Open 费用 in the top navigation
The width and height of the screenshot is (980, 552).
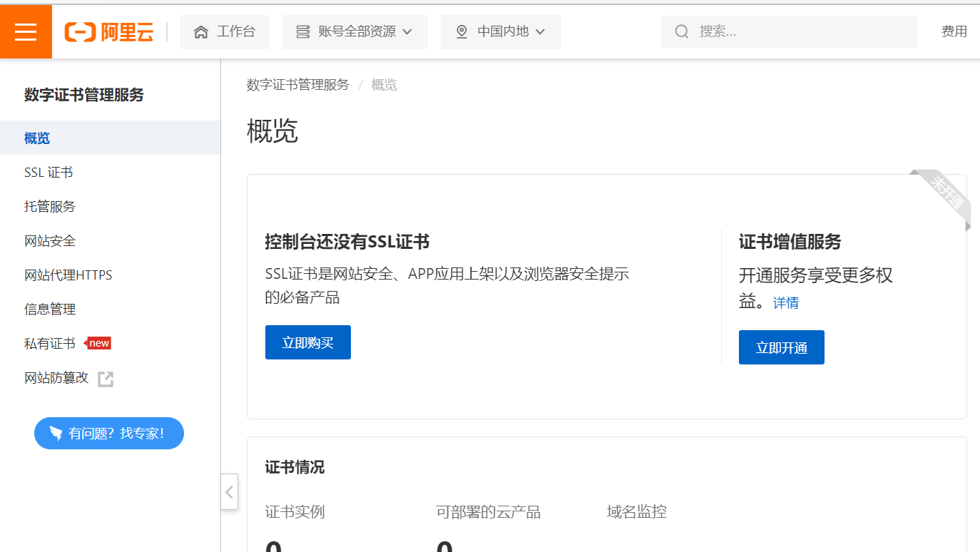954,31
